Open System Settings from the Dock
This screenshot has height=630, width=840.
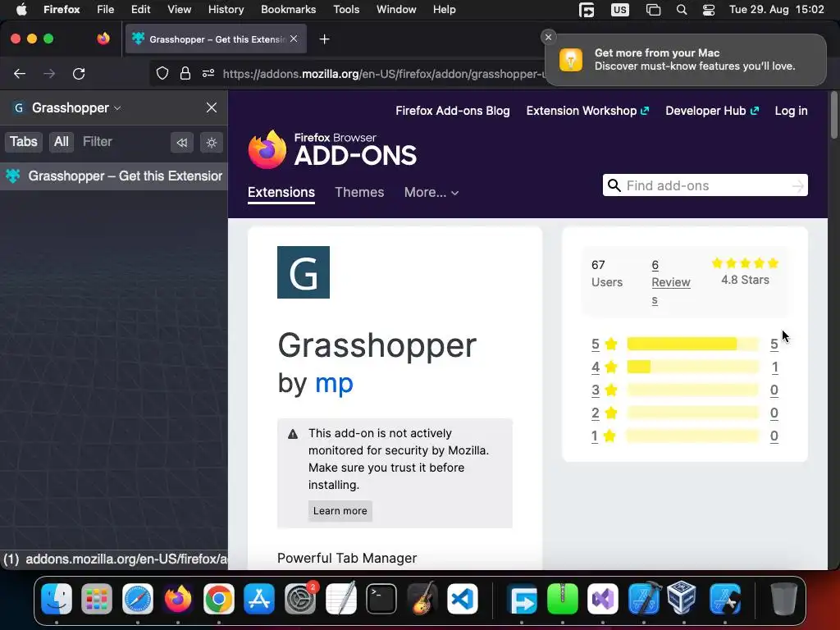[x=300, y=598]
